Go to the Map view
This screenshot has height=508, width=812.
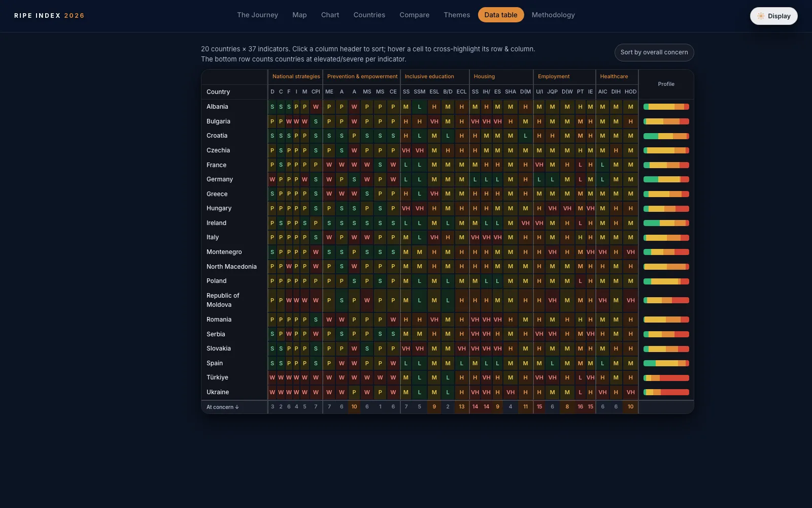click(299, 15)
